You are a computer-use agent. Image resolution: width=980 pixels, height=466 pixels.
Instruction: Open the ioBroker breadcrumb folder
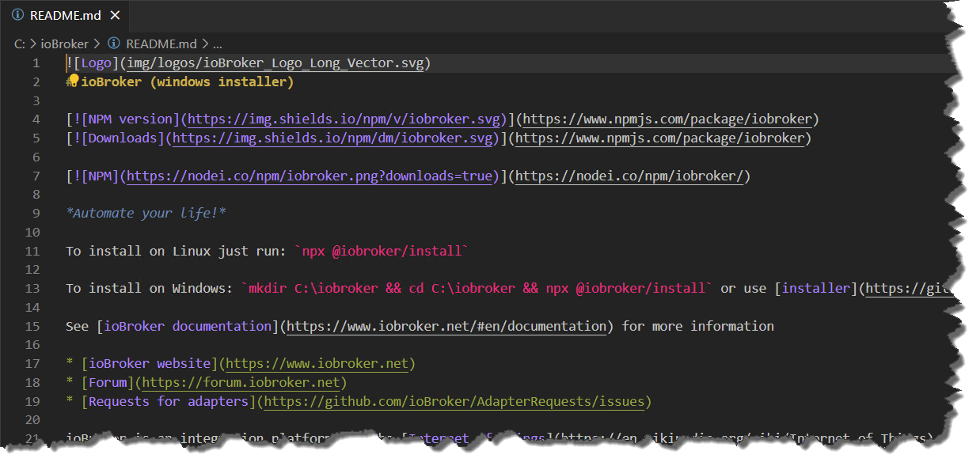(64, 44)
